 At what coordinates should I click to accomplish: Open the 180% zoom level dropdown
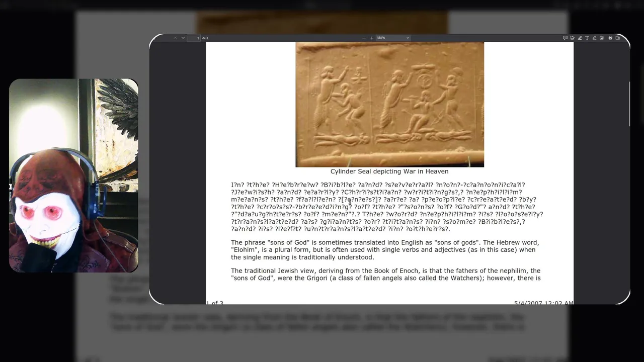(393, 38)
